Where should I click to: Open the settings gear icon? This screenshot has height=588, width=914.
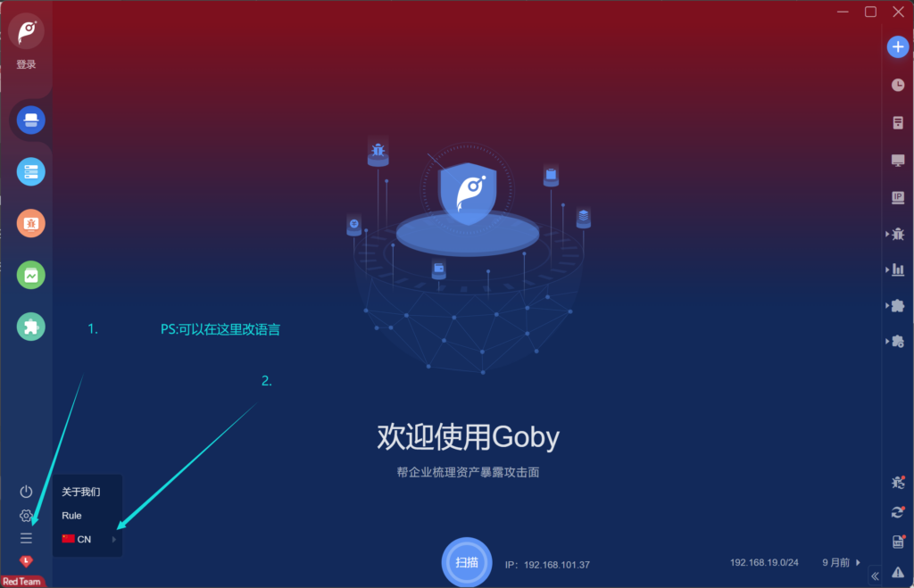tap(26, 516)
